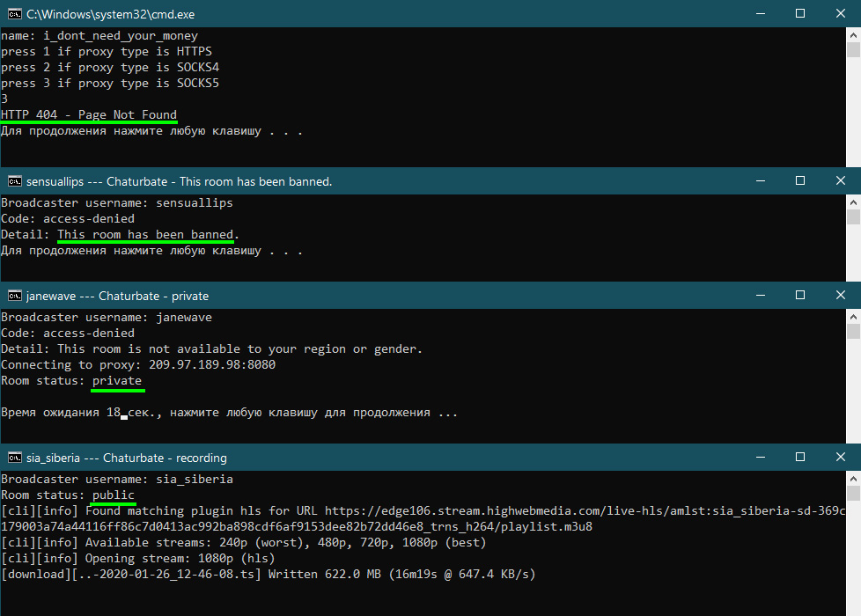Click the "HTTP 404 - Page Not Found" text
The height and width of the screenshot is (616, 861).
(x=89, y=115)
